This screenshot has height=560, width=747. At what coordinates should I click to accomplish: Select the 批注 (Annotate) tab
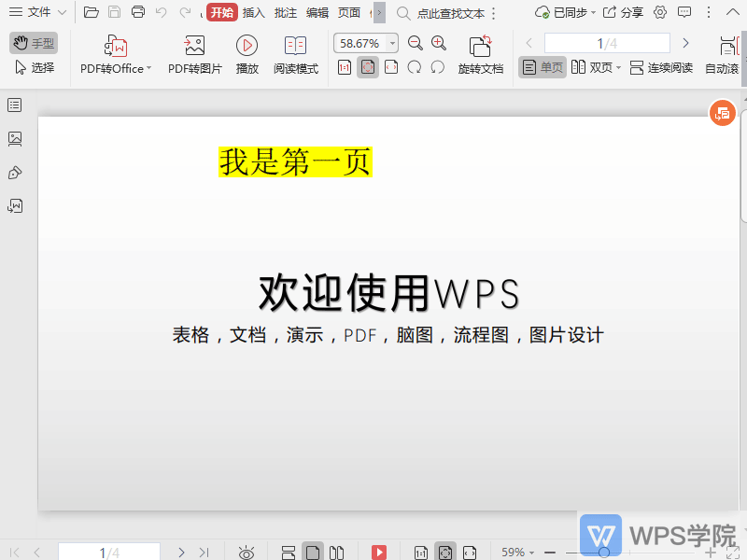(x=301, y=13)
